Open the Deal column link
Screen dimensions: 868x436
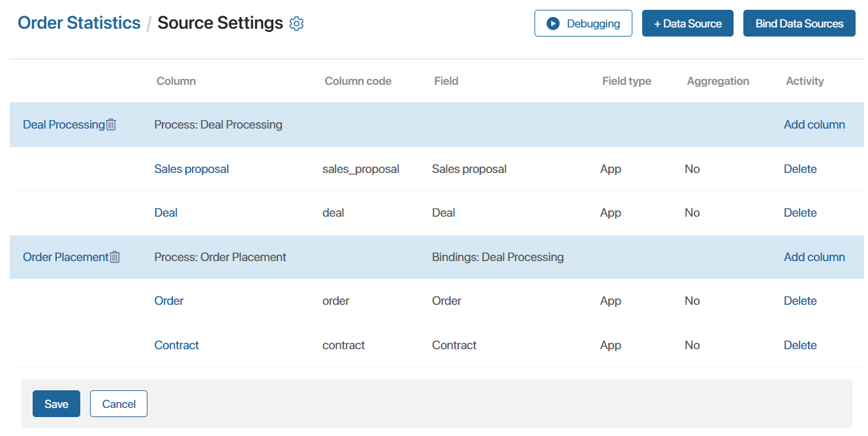pos(166,213)
